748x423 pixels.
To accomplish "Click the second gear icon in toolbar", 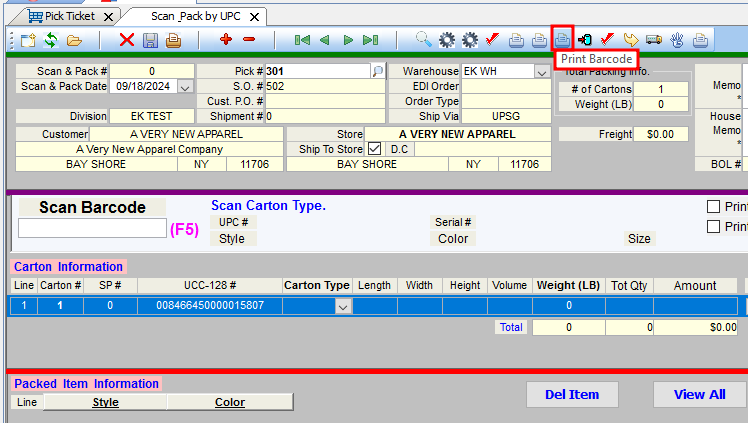I will pyautogui.click(x=470, y=40).
